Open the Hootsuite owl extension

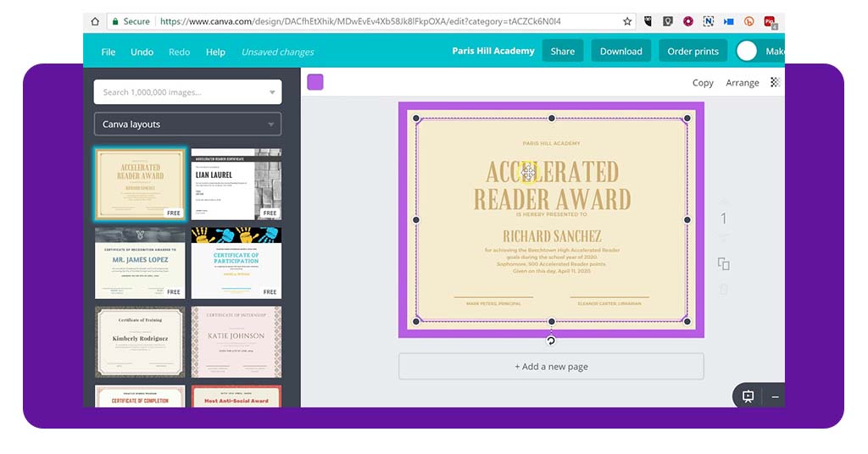(x=648, y=21)
